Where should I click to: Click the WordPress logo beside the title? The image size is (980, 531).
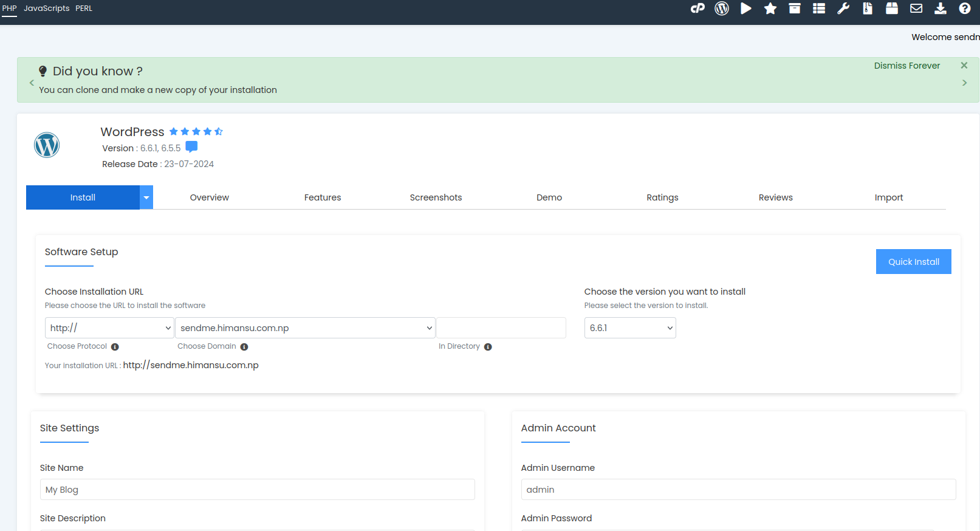click(47, 145)
